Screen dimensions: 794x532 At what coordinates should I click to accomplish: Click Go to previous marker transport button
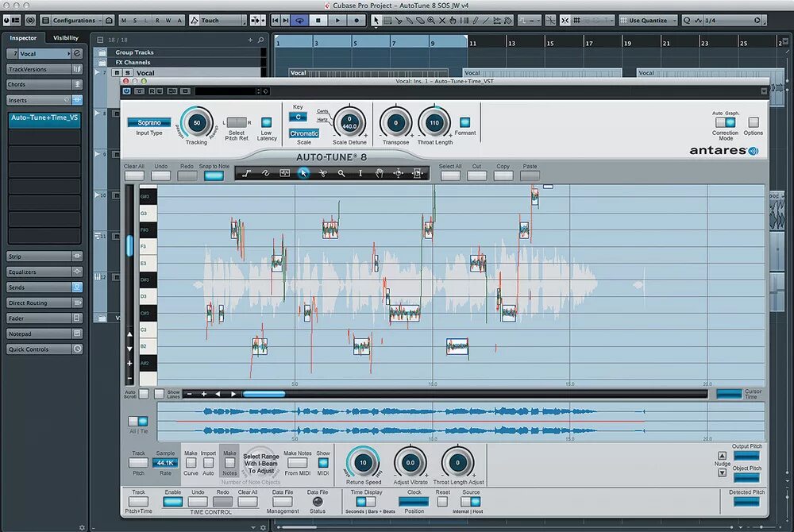276,20
